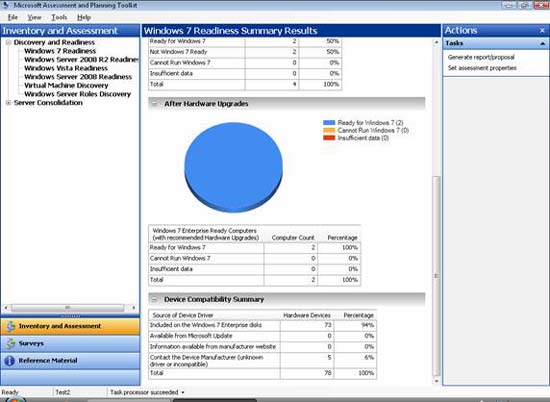The width and height of the screenshot is (550, 402).
Task: Click the orange Cannot Run Windows 7 legend swatch
Action: (329, 130)
